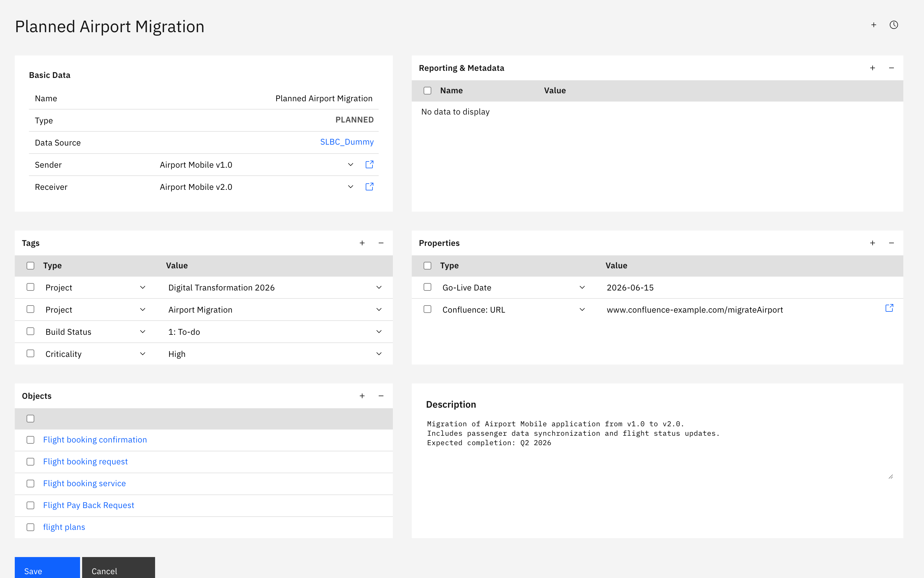Add a new tag with Tags plus icon
The width and height of the screenshot is (924, 578).
[362, 243]
